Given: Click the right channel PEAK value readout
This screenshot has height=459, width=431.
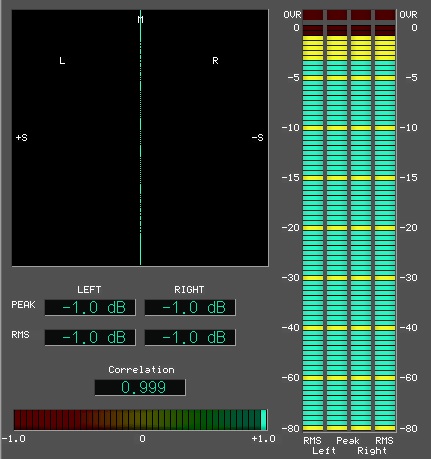Looking at the screenshot, I should coord(190,307).
